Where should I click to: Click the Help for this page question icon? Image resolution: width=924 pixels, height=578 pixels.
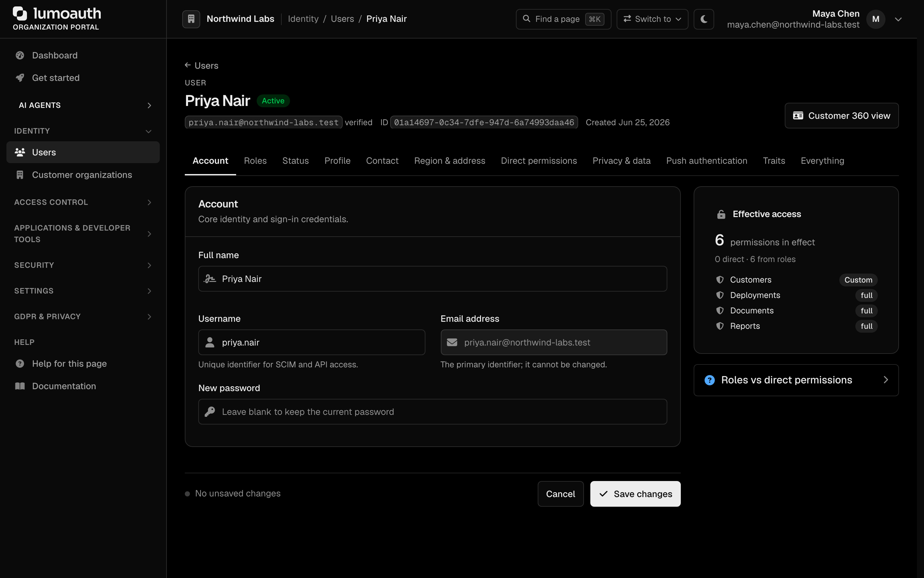pos(20,363)
